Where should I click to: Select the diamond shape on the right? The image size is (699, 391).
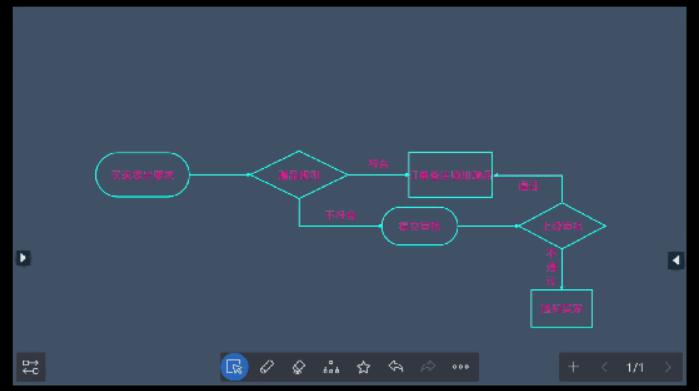pyautogui.click(x=562, y=226)
